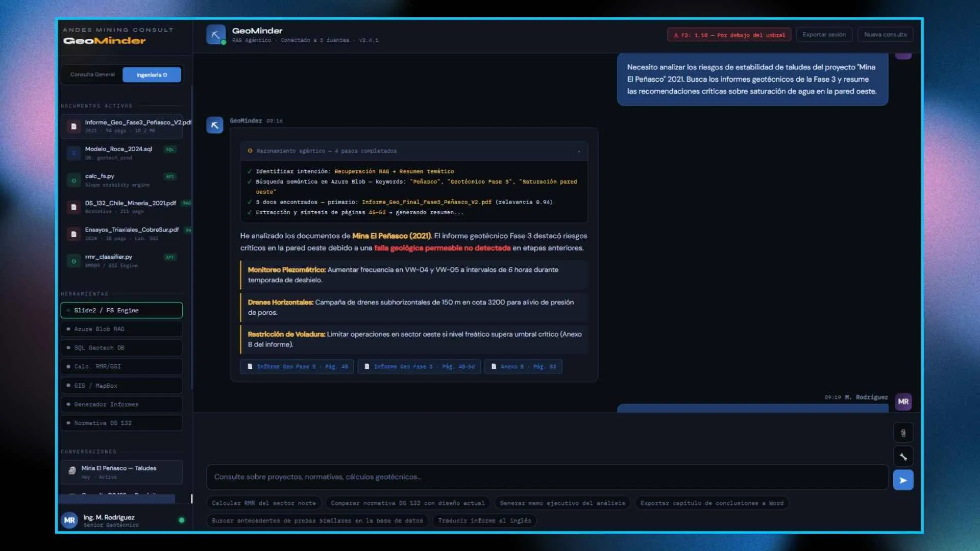This screenshot has height=551, width=980.
Task: Focus the Consulte sobre proyectos input field
Action: point(547,477)
